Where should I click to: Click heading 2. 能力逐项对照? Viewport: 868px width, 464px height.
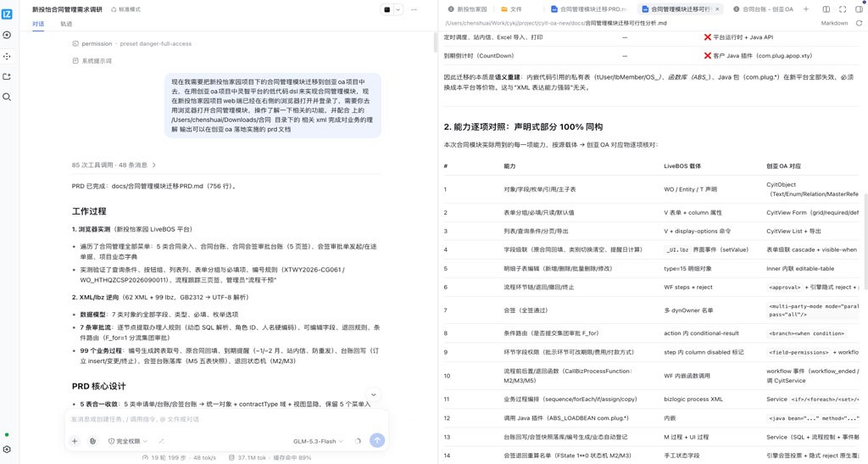point(523,126)
